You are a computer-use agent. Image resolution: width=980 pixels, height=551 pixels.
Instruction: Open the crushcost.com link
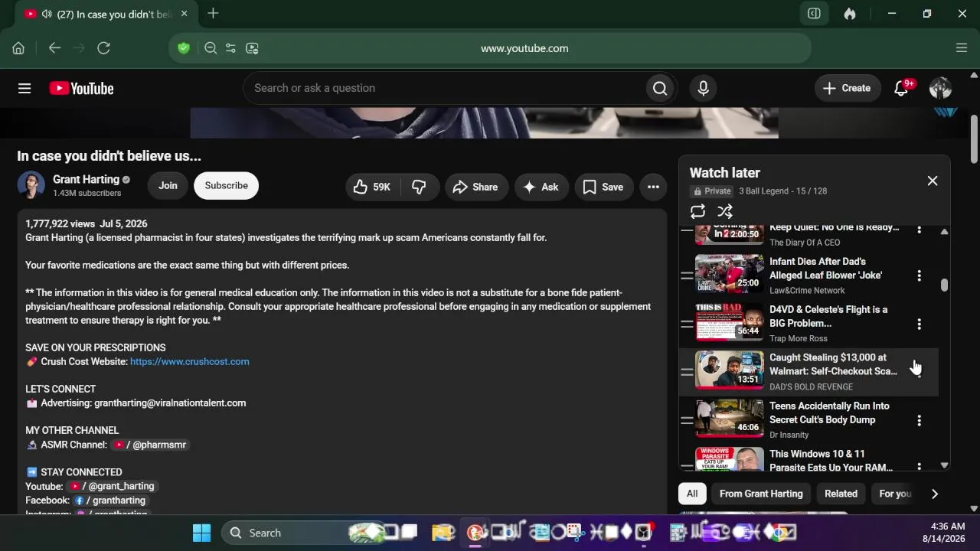coord(190,361)
